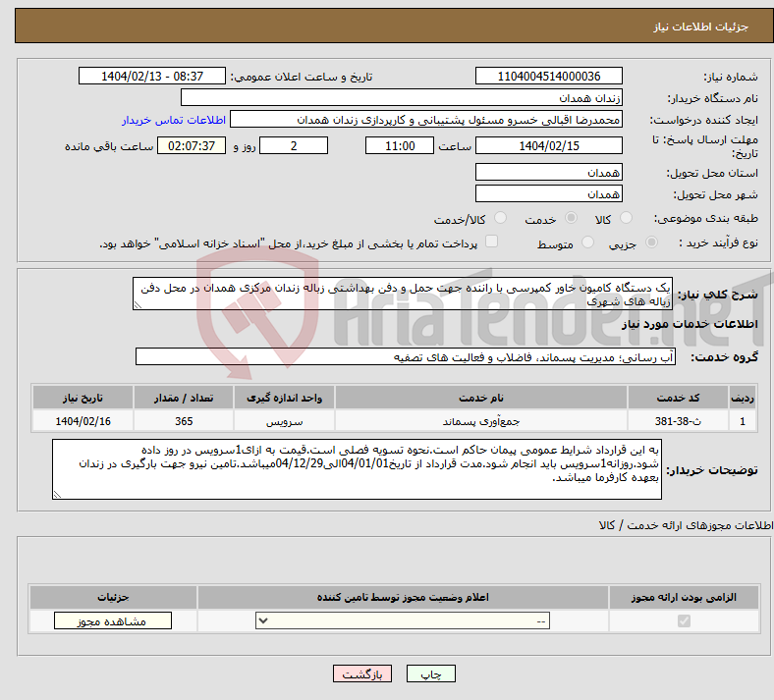Click the اطلاعات مجوزهای ارائه خدمت heading
Screen dimensions: 774x700
coord(687,525)
